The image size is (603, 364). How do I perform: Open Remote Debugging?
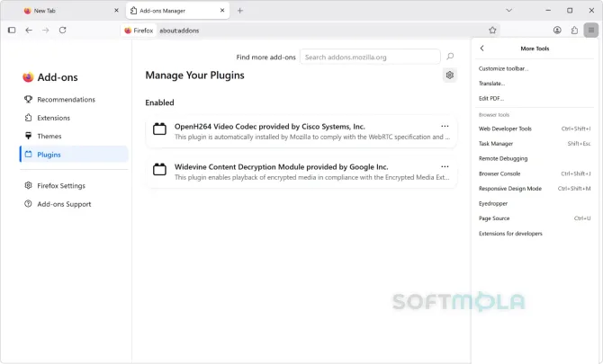pos(535,158)
